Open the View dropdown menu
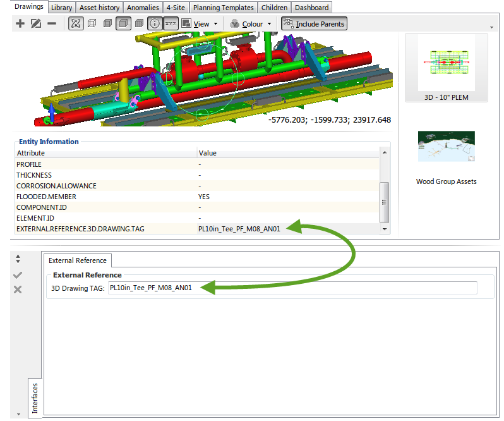 pos(200,24)
